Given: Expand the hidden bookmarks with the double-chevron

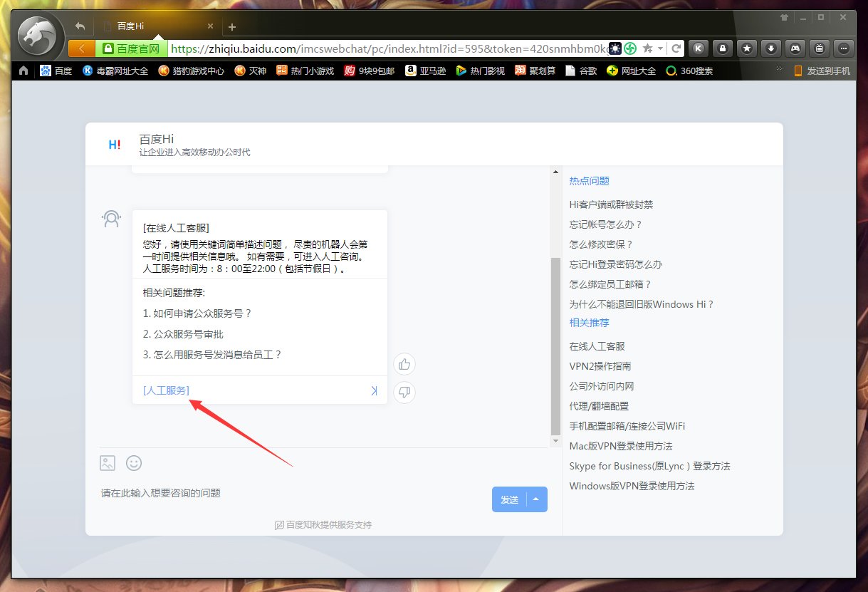Looking at the screenshot, I should tap(778, 68).
